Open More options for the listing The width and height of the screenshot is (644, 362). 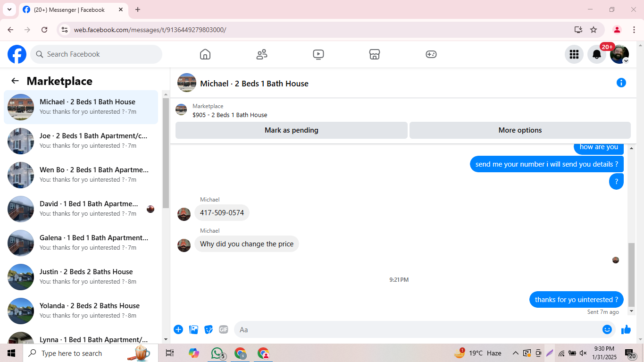click(x=520, y=130)
